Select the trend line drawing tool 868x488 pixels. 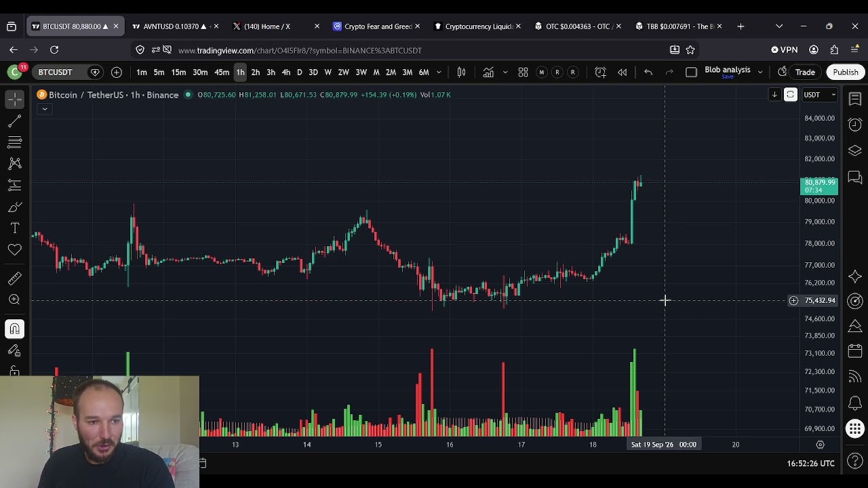click(14, 121)
